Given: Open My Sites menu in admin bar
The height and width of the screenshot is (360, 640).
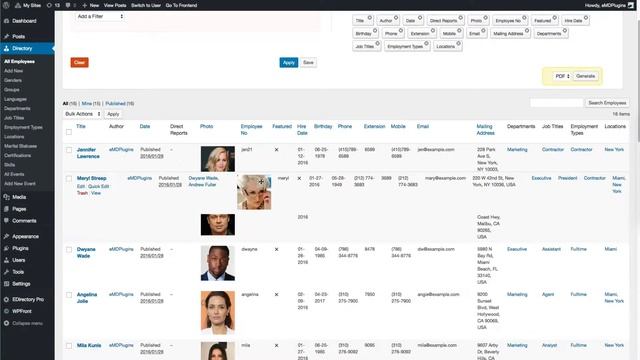Looking at the screenshot, I should coord(28,5).
